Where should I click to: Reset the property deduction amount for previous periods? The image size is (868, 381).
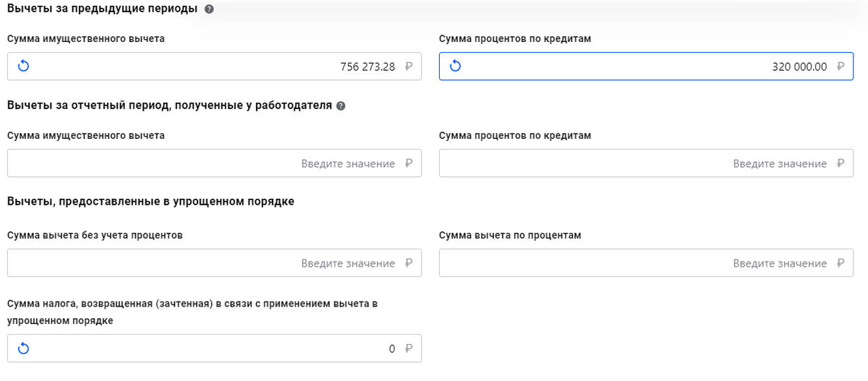23,67
